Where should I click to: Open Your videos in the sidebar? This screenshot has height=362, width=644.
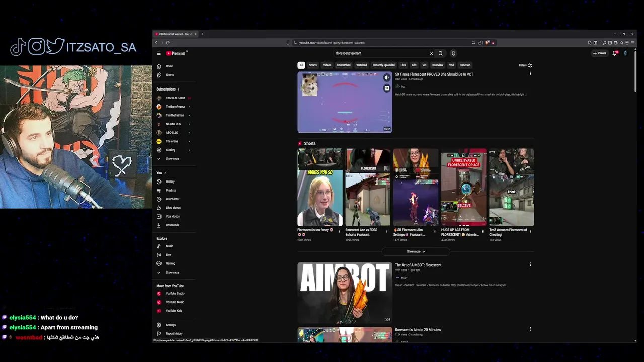[172, 216]
